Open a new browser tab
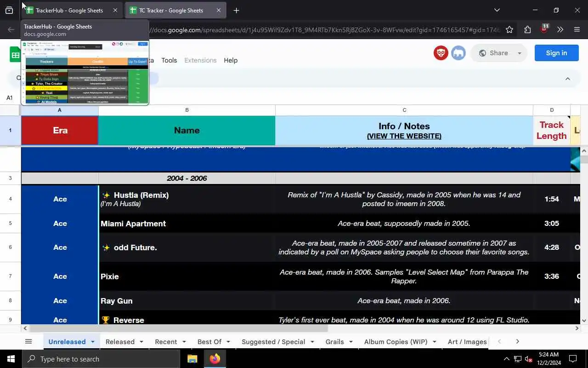 coord(236,10)
